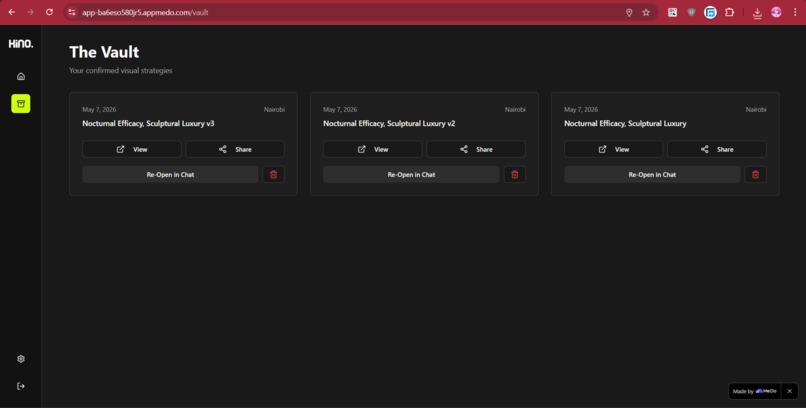Delete the Sculptural Luxury v2 card
Viewport: 806px width, 408px height.
click(x=515, y=175)
